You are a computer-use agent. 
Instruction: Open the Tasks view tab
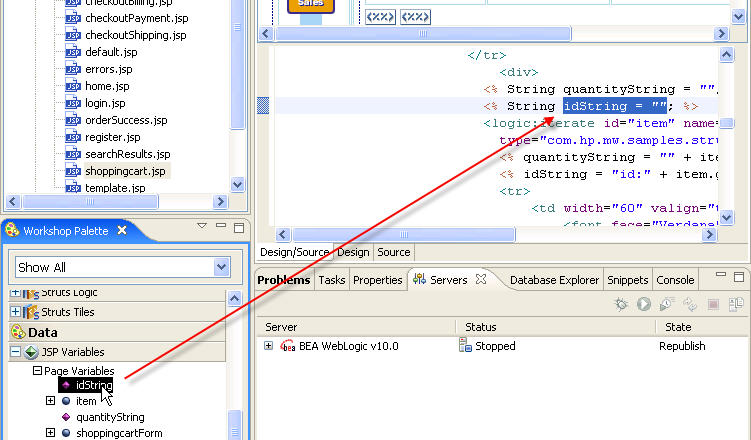pos(331,280)
